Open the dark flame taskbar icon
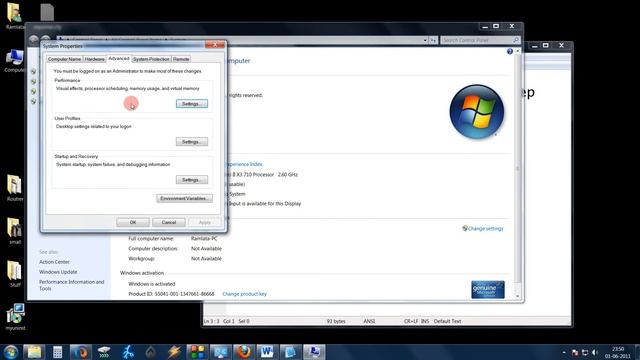This screenshot has width=640, height=360. pos(151,352)
